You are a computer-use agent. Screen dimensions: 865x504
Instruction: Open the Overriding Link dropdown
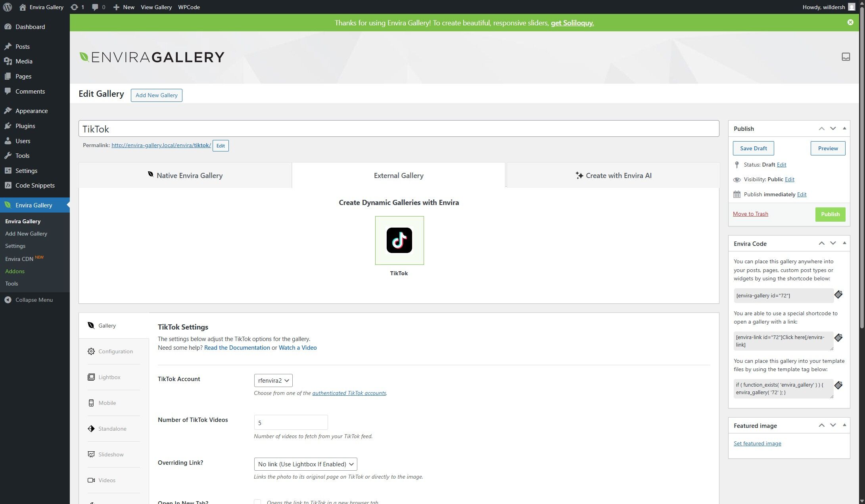305,464
